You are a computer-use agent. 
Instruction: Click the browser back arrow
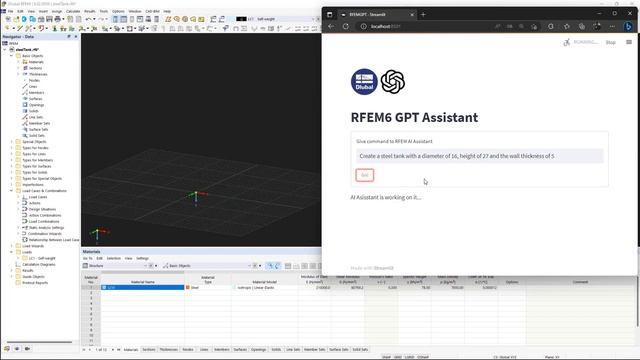(331, 26)
